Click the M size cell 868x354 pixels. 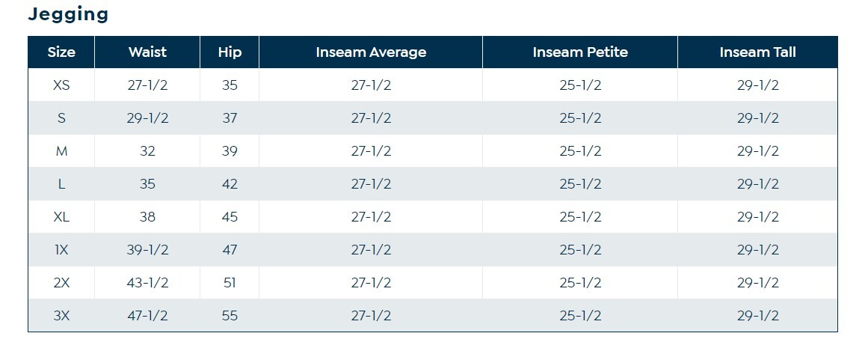61,151
